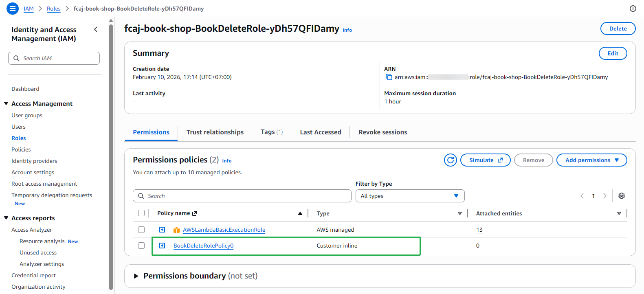Image resolution: width=644 pixels, height=294 pixels.
Task: Sort by Attached entities column arrow
Action: 619,213
